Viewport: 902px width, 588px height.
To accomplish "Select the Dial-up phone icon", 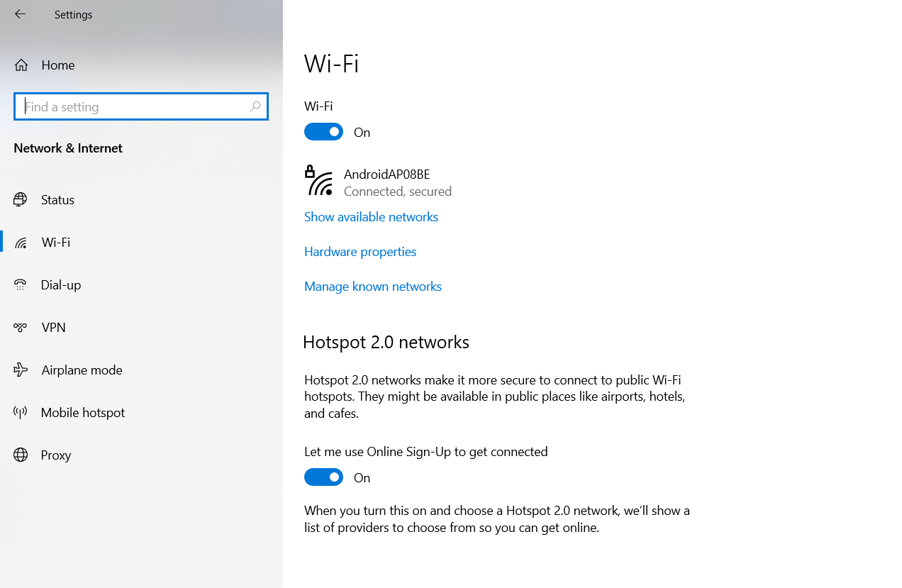I will click(21, 284).
